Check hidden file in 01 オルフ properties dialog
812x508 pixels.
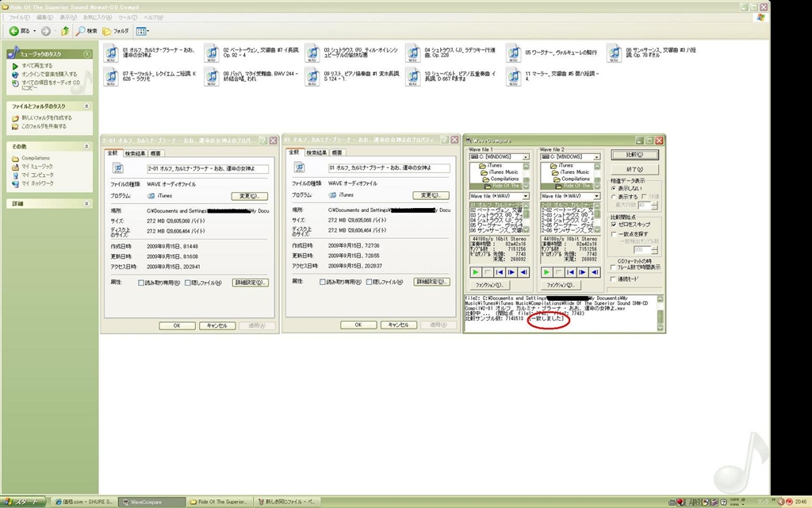click(x=369, y=282)
